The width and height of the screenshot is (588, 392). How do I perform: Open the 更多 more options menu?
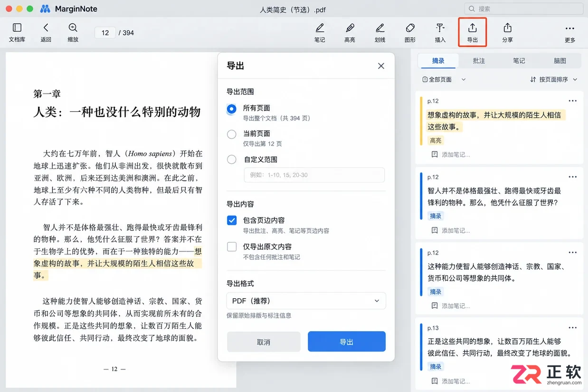570,33
